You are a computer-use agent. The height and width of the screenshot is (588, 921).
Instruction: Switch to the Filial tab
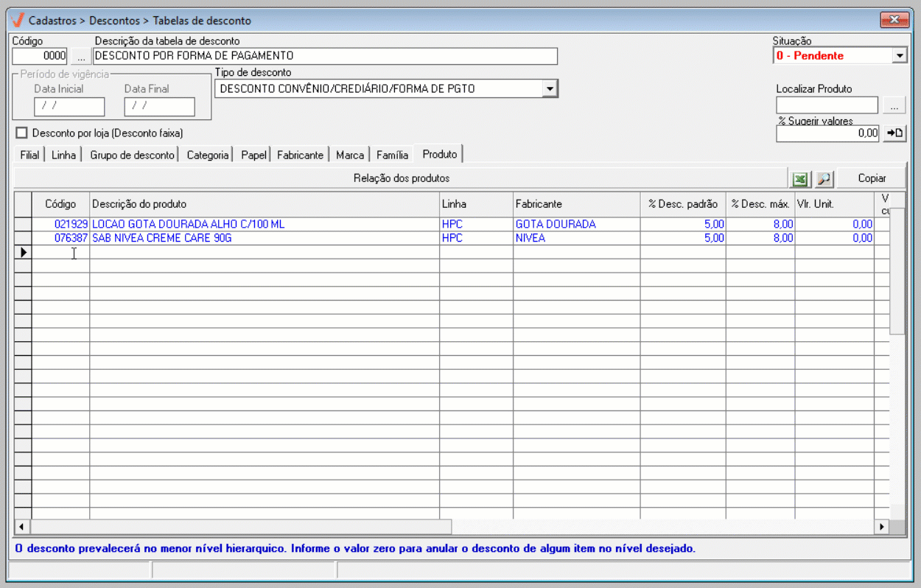29,155
